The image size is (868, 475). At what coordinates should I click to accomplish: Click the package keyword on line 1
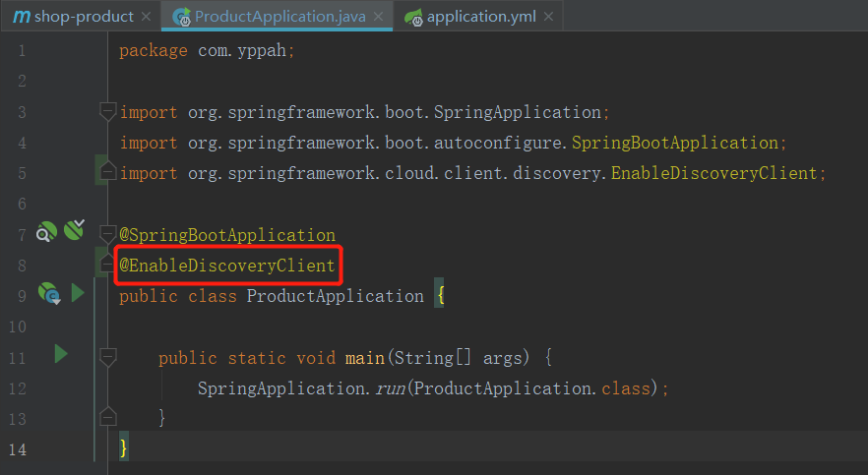[x=154, y=51]
